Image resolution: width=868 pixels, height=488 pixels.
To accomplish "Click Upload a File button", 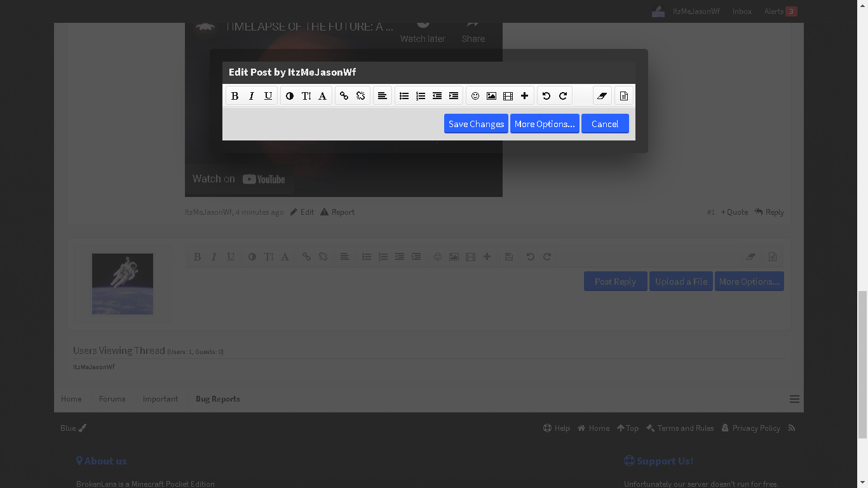I will click(x=681, y=281).
